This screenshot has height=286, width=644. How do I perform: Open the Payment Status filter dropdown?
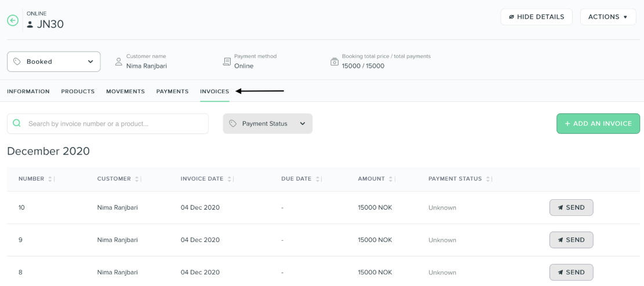click(x=268, y=123)
